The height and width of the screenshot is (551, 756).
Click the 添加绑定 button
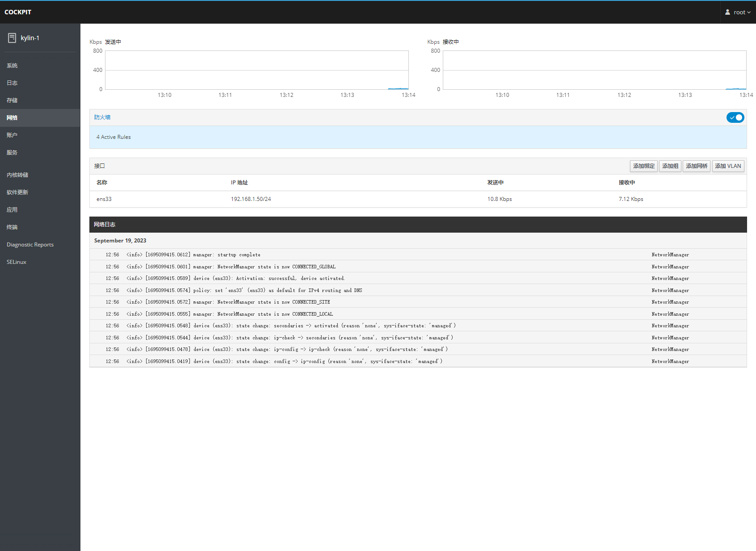(x=644, y=166)
